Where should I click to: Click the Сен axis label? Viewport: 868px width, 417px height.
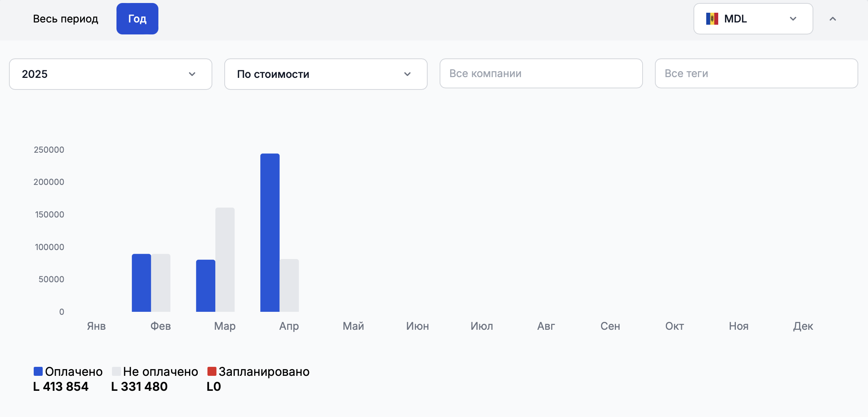610,326
